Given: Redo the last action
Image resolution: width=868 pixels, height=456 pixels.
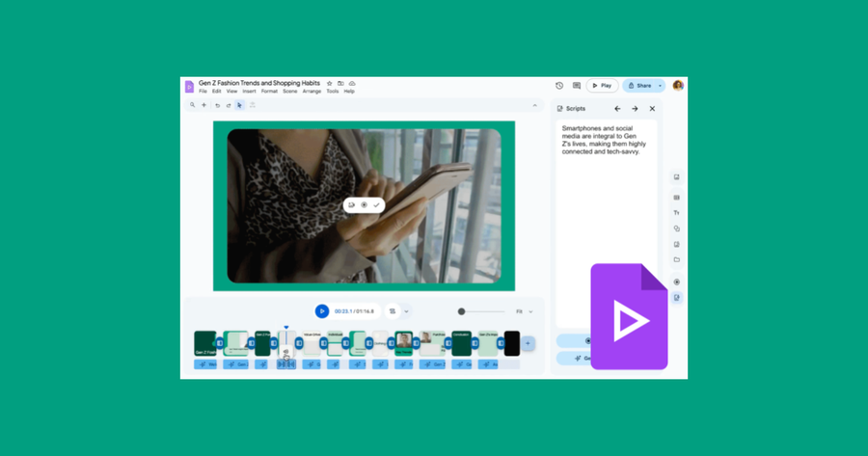Looking at the screenshot, I should 228,105.
